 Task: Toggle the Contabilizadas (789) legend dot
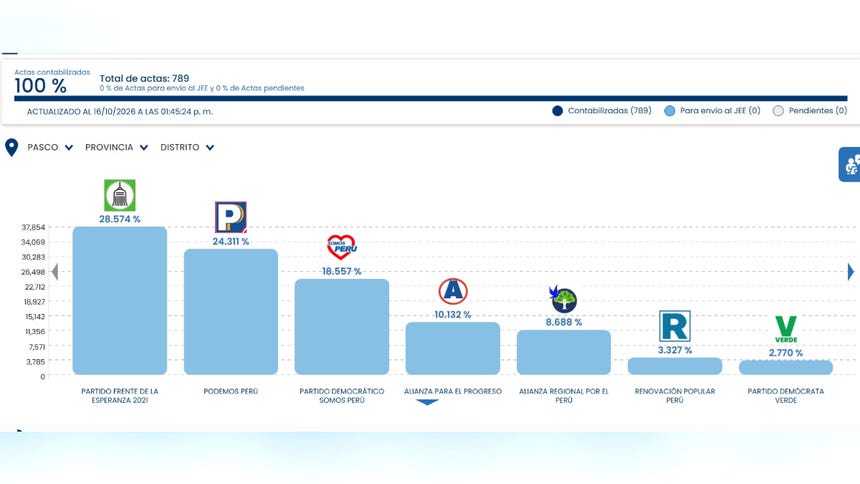point(557,111)
